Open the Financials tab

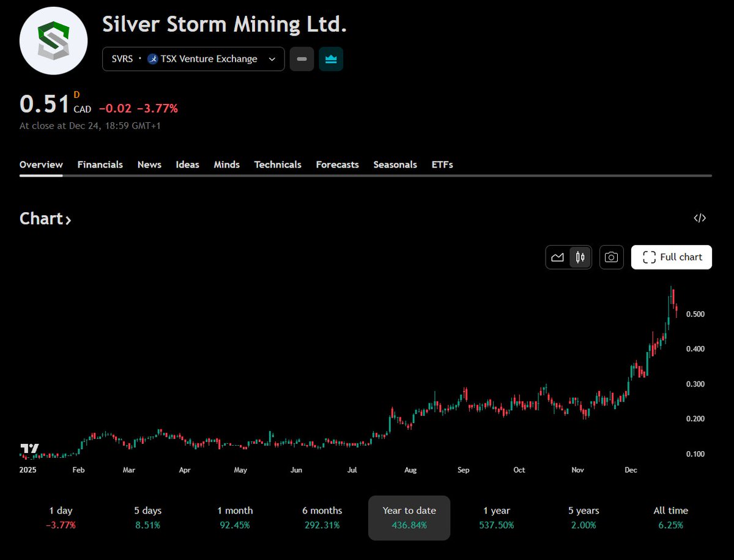100,164
